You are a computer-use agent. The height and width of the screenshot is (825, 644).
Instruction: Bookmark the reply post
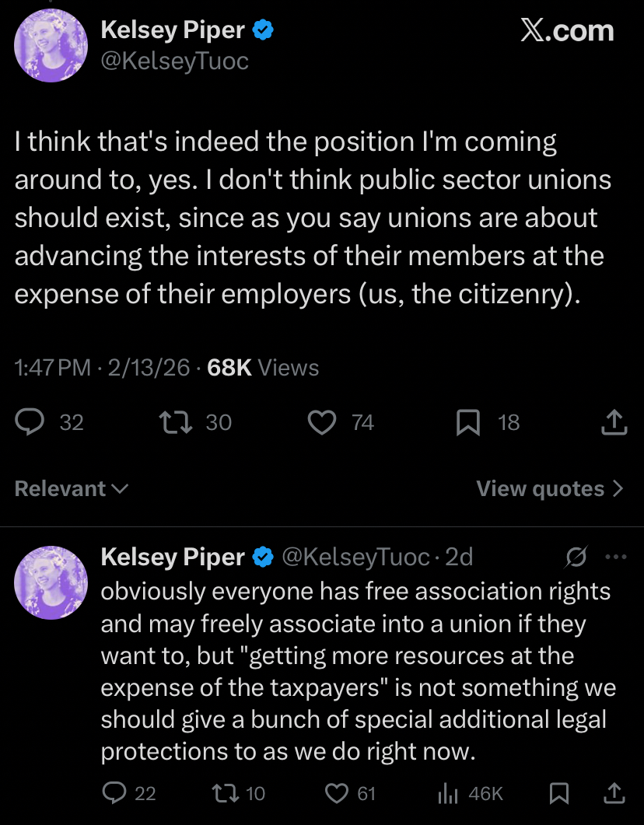[x=558, y=793]
